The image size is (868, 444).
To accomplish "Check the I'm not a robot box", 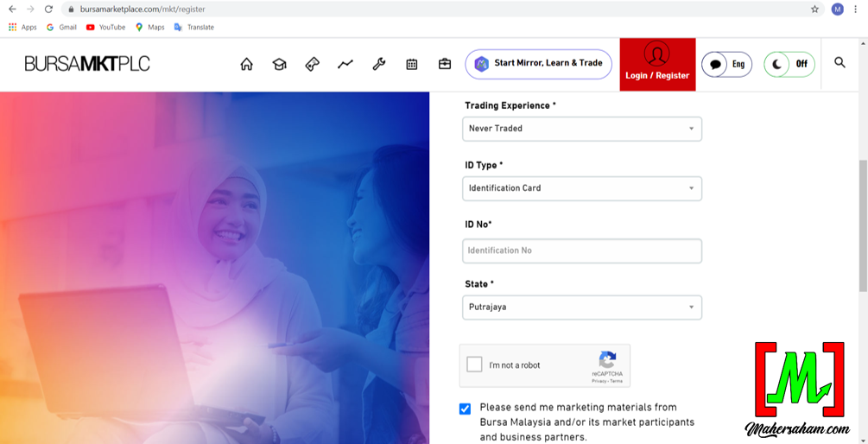I will [474, 365].
